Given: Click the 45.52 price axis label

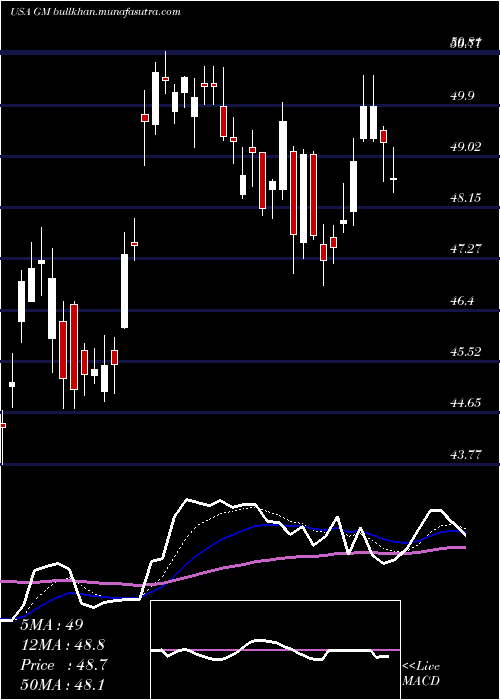Looking at the screenshot, I should pyautogui.click(x=465, y=352).
